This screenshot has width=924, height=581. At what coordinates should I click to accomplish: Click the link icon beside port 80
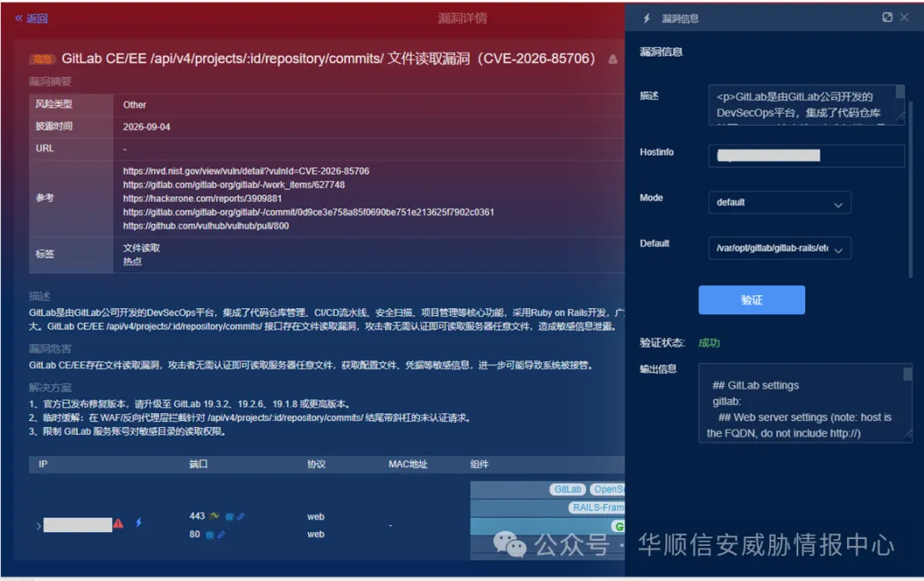click(x=221, y=535)
